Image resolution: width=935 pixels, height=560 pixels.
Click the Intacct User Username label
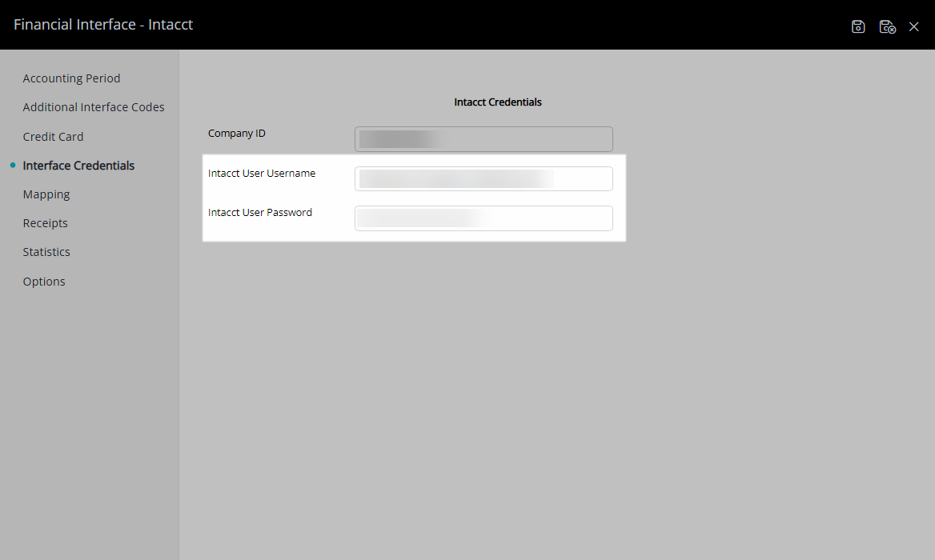point(262,174)
